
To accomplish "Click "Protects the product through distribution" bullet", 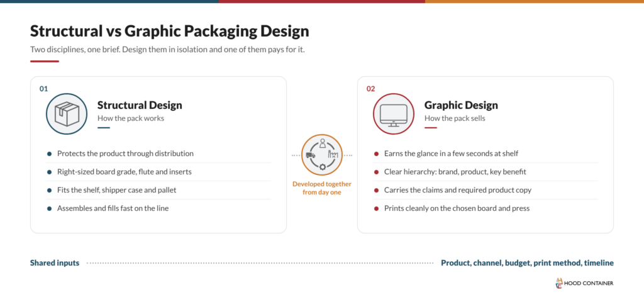I will tap(125, 154).
